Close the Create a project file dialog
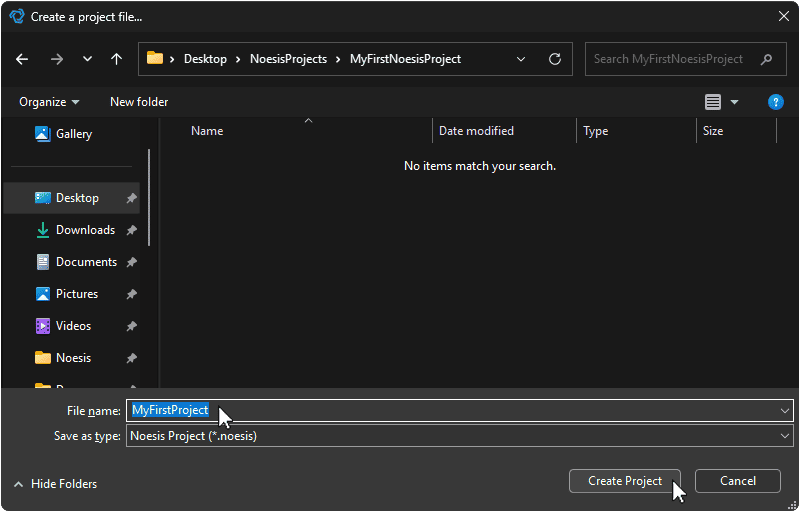 tap(784, 17)
